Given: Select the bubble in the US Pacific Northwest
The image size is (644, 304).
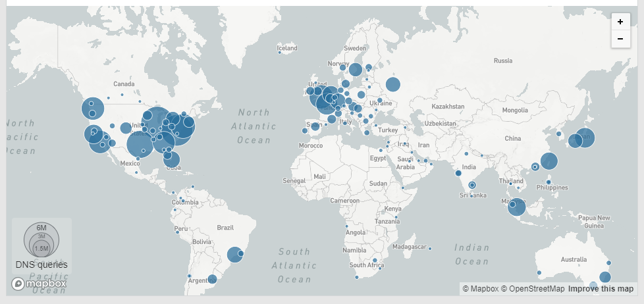Looking at the screenshot, I should (x=93, y=108).
